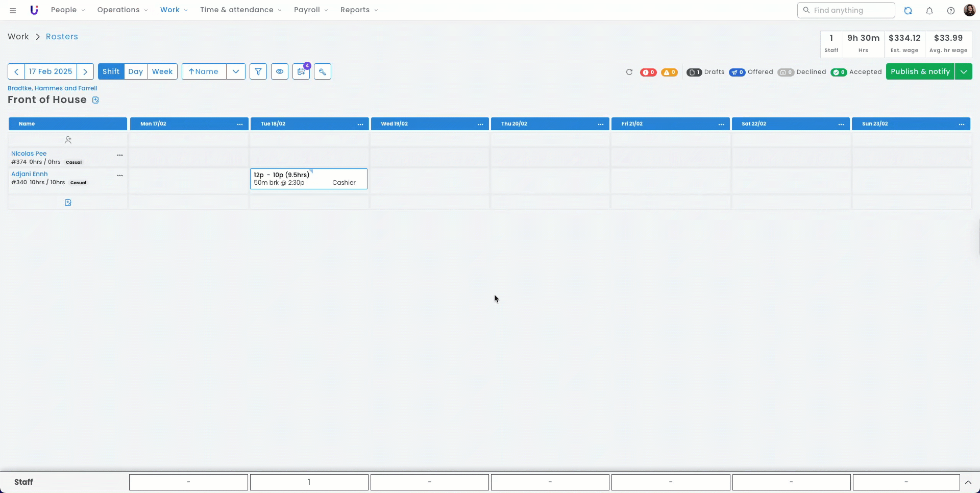980x493 pixels.
Task: Open the hamburger navigation menu
Action: point(13,10)
